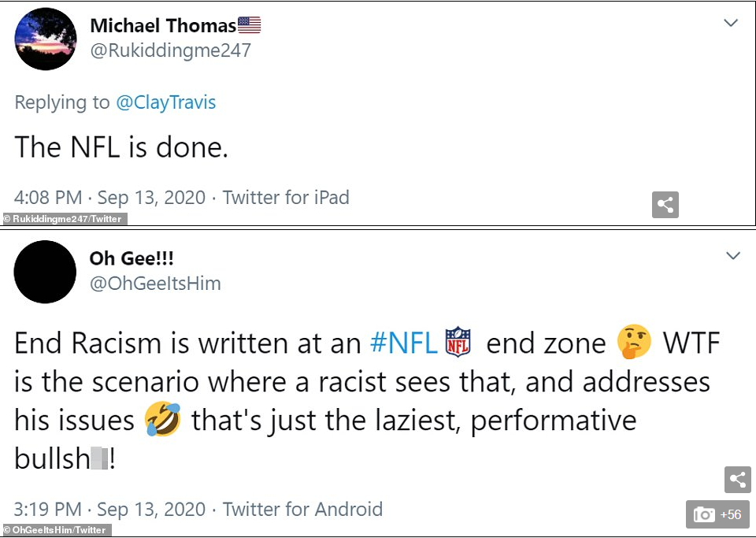Click the Oh Gee!!! display name

click(132, 258)
